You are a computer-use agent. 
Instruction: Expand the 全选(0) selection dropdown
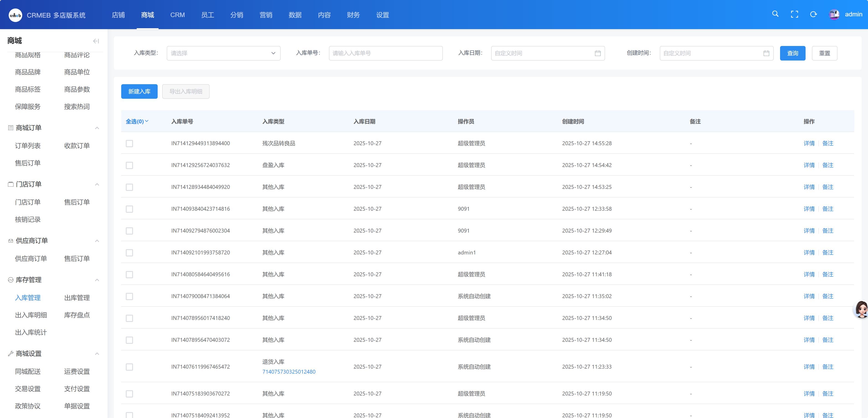[x=137, y=122]
